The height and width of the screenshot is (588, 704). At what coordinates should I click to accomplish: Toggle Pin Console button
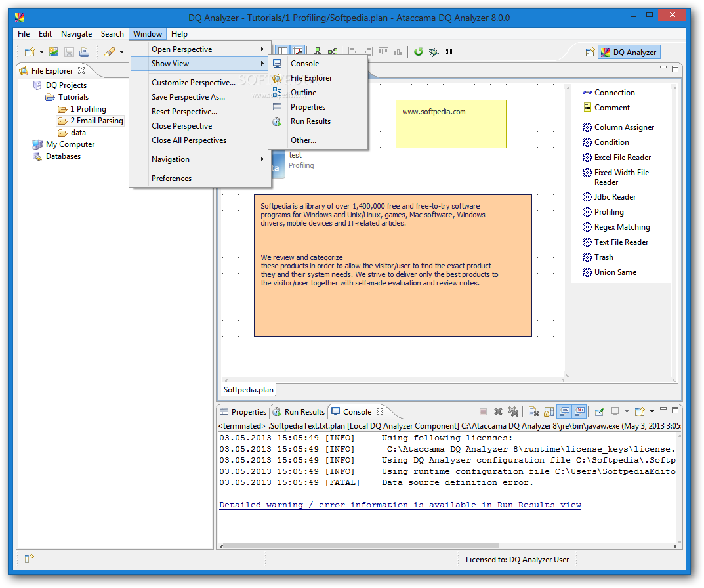tap(600, 411)
